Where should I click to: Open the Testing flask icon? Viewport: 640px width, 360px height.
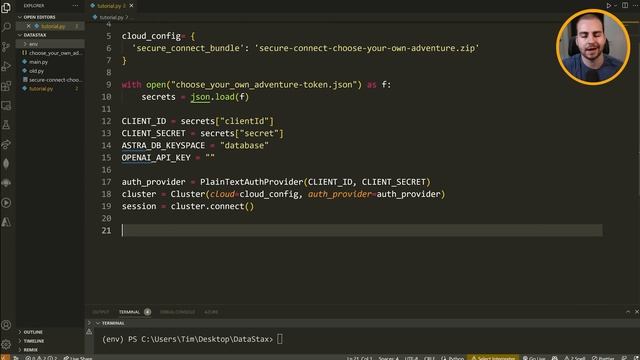click(x=6, y=125)
